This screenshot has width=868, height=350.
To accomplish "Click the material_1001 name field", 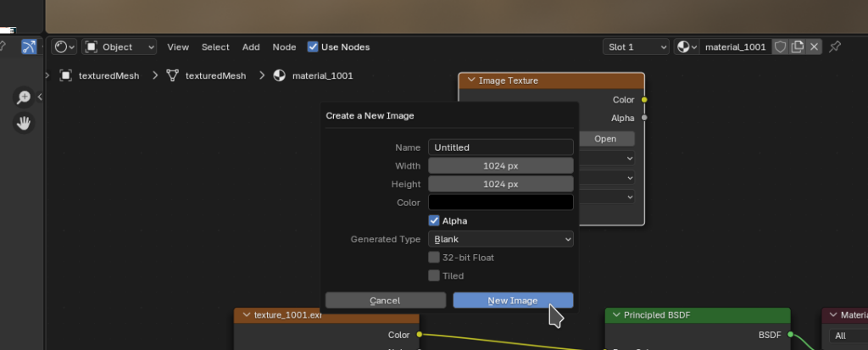I will click(735, 47).
